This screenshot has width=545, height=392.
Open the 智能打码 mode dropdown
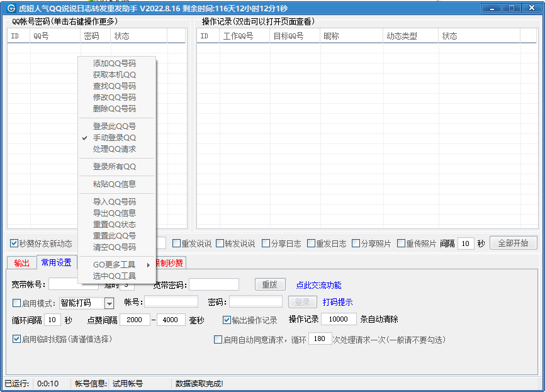[109, 303]
